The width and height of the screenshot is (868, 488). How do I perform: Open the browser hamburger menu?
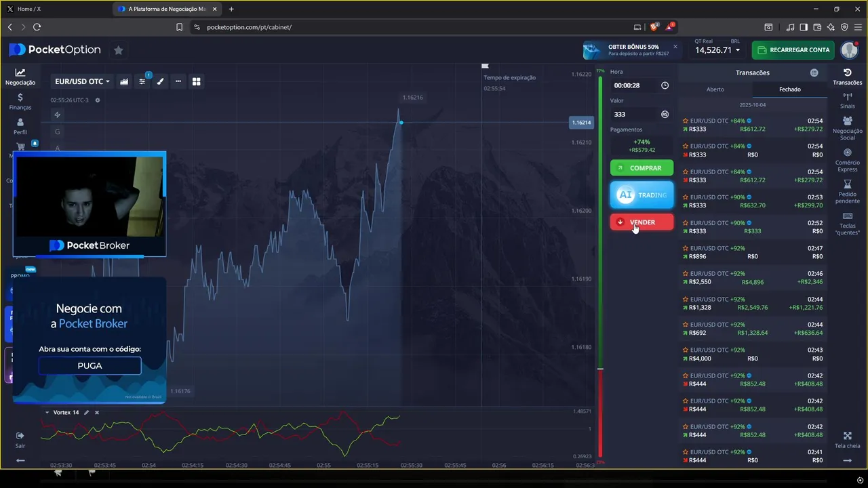click(x=859, y=27)
